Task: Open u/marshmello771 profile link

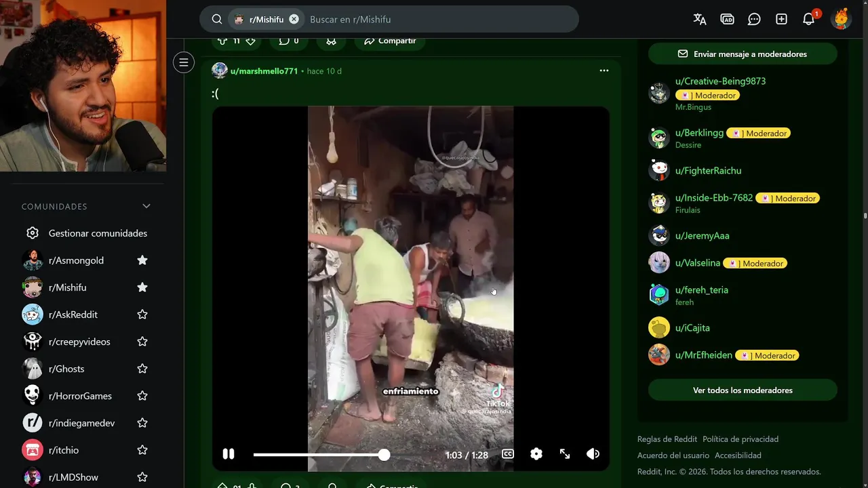Action: (x=264, y=71)
